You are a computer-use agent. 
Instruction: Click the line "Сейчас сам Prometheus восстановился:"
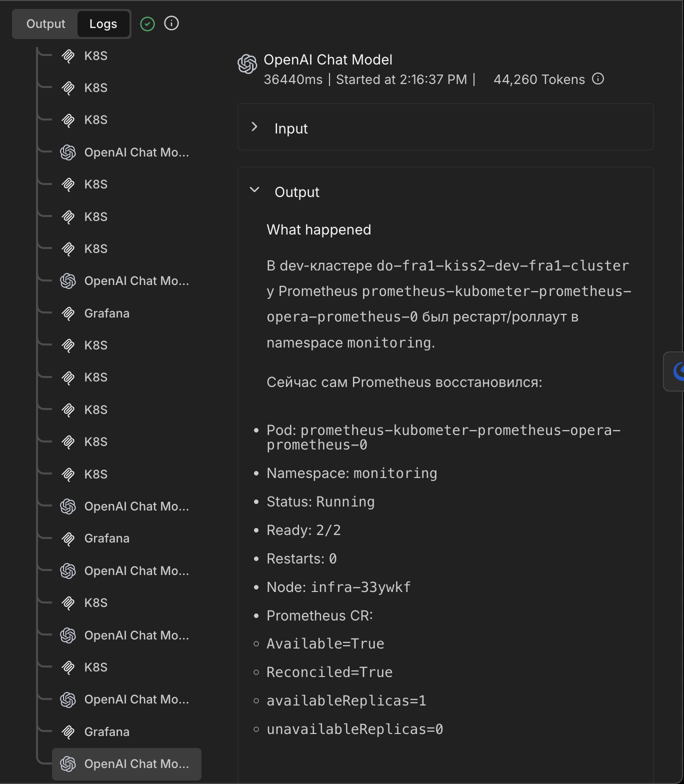pos(404,382)
